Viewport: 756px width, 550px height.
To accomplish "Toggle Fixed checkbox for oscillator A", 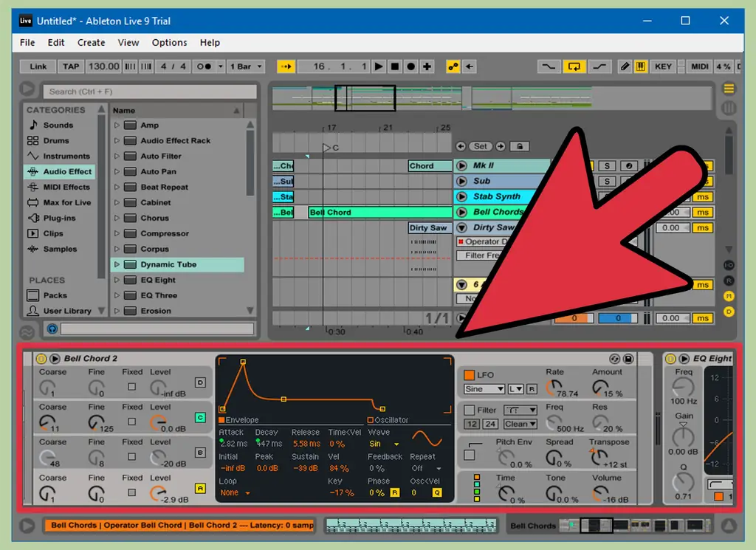I will 131,492.
